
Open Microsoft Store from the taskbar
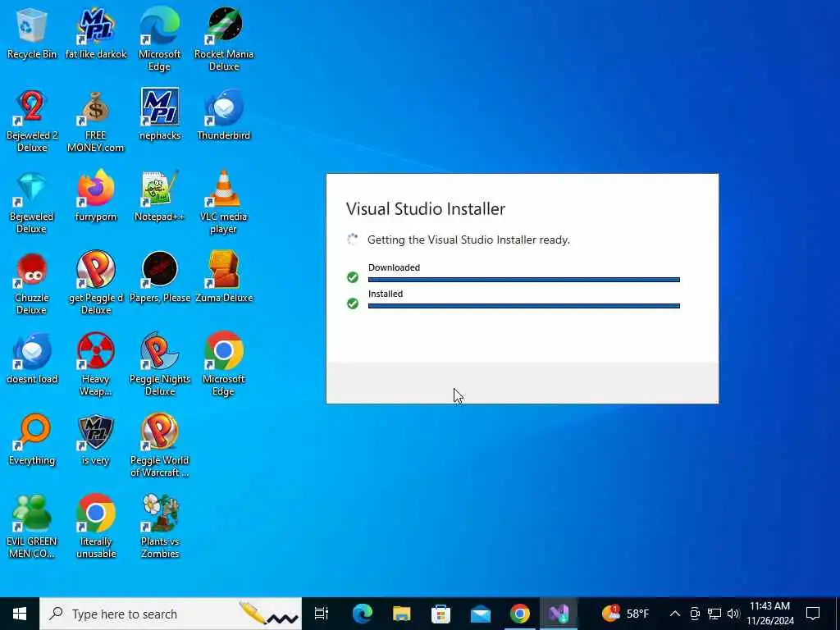(441, 614)
